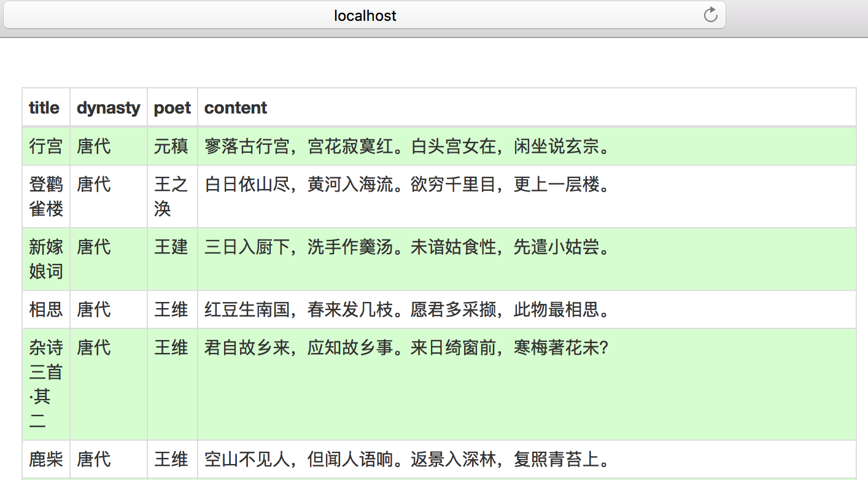Select poet cell 王建
The height and width of the screenshot is (480, 868).
pyautogui.click(x=172, y=259)
